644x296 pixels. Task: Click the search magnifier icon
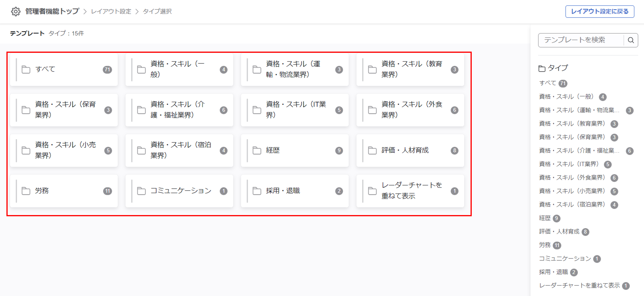[631, 40]
